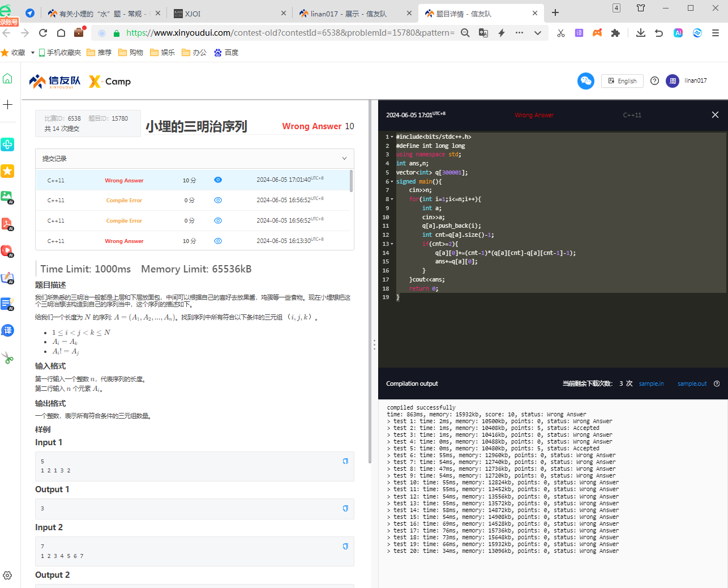Click the address bar URL field
The image size is (728, 588).
point(290,33)
